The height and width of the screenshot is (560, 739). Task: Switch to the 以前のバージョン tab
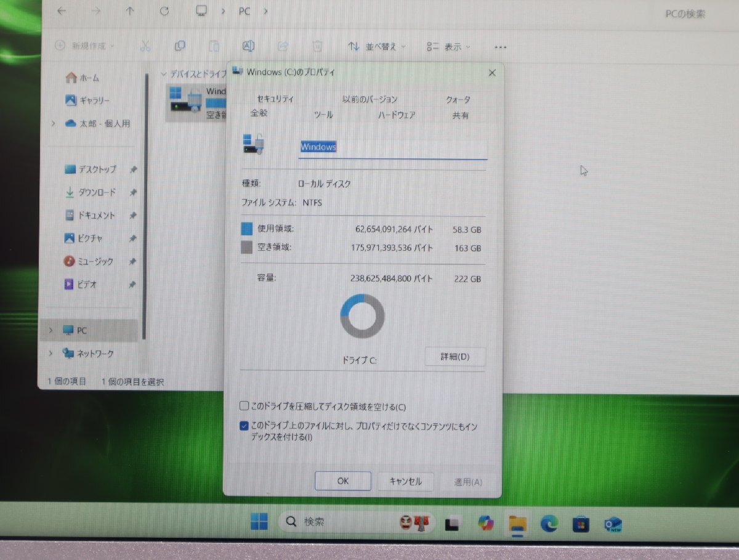(370, 99)
